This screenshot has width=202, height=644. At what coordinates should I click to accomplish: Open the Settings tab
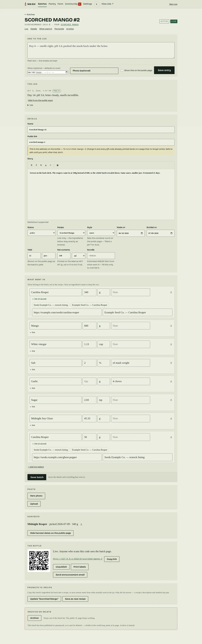[x=87, y=4]
